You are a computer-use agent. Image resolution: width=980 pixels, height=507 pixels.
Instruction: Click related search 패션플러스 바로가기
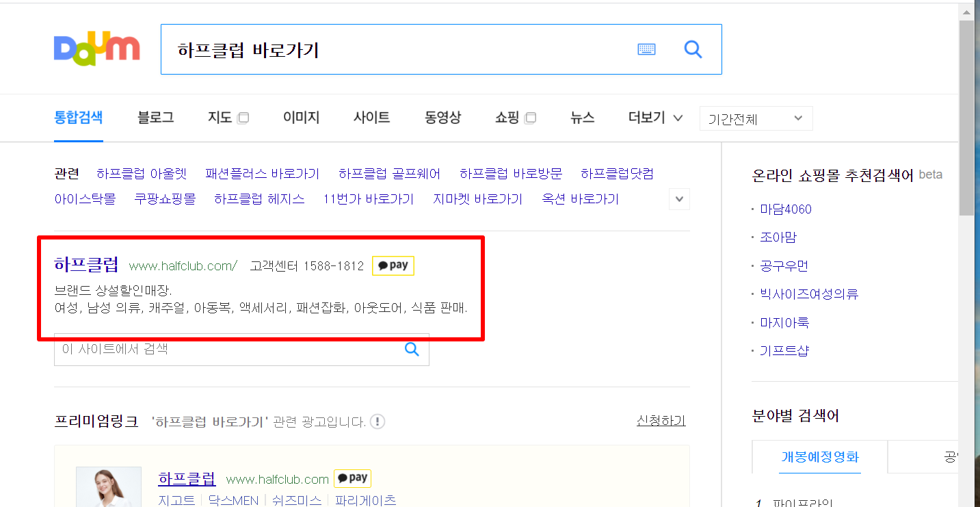(x=262, y=174)
